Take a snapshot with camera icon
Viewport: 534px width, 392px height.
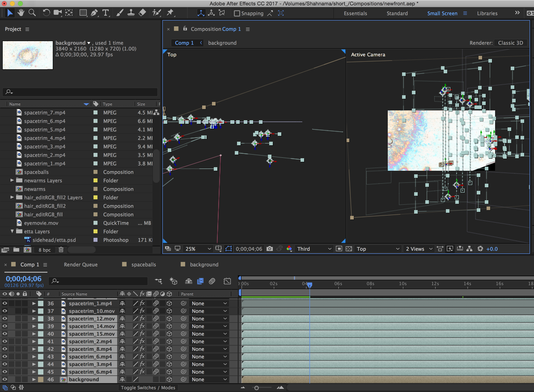(x=269, y=249)
